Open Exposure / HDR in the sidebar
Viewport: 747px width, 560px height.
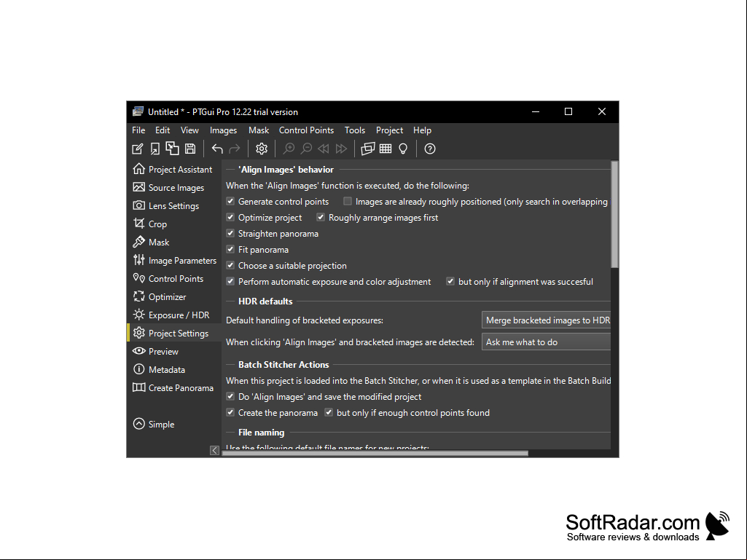pos(174,315)
